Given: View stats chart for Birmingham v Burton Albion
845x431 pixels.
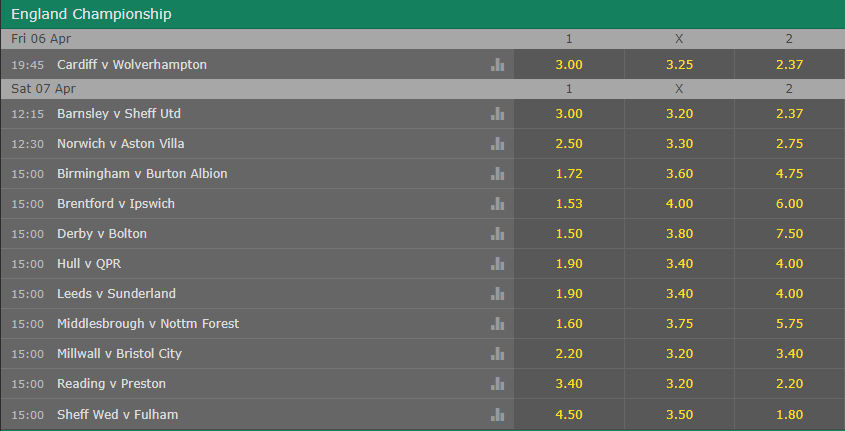Looking at the screenshot, I should (497, 174).
